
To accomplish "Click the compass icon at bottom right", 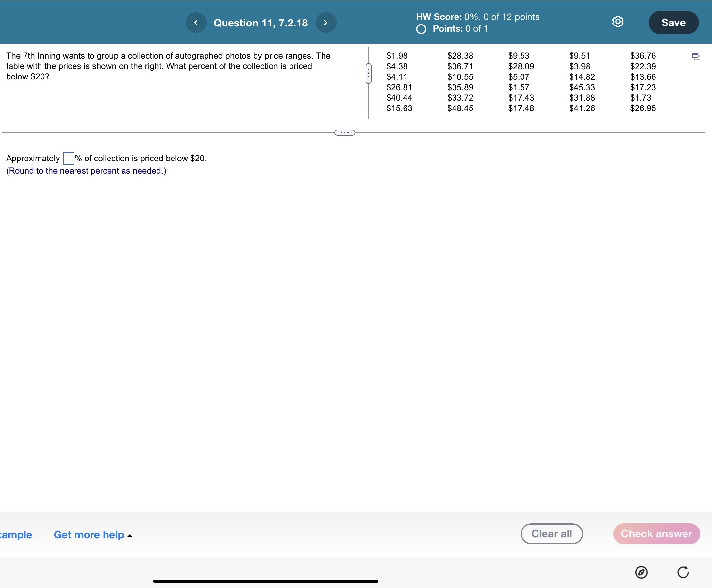I will pos(641,572).
